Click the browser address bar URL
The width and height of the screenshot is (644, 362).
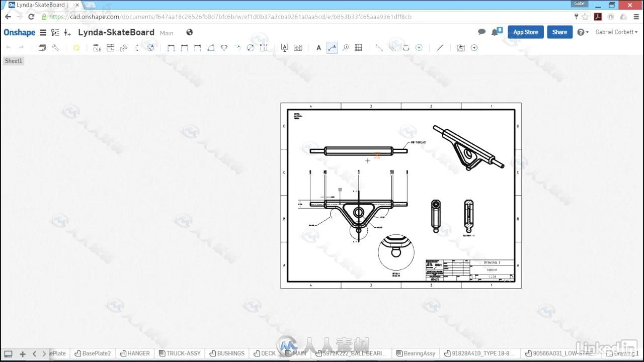[x=230, y=17]
